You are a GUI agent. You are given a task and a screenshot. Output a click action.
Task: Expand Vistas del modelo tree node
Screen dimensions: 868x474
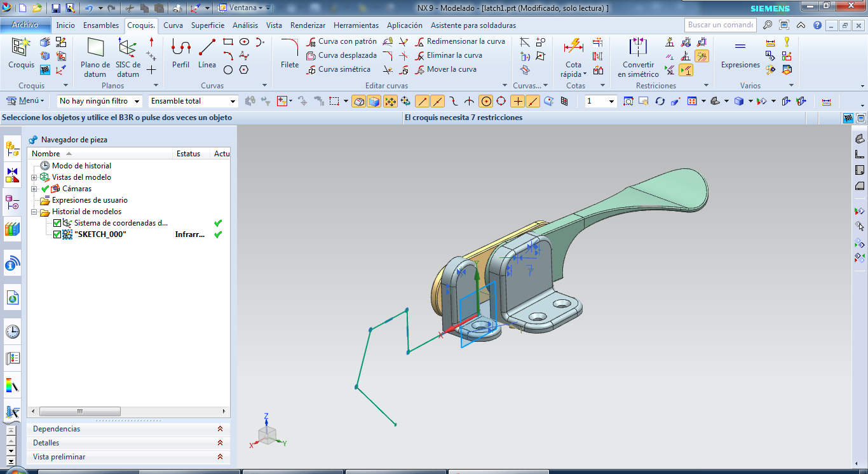tap(34, 177)
